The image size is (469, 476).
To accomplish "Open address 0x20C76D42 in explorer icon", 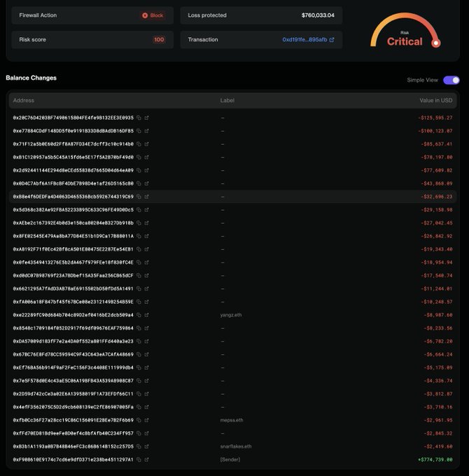I will (x=146, y=118).
